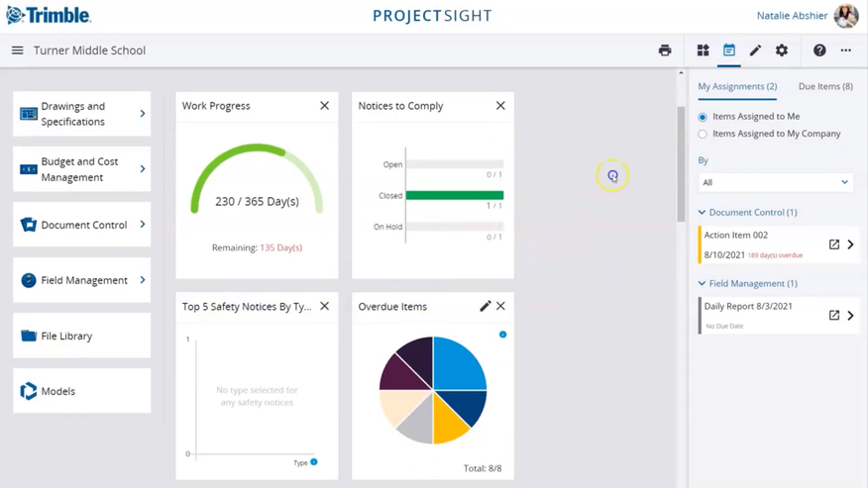Viewport: 868px width, 488px height.
Task: Click the dark navy pie slice
Action: pyautogui.click(x=469, y=405)
